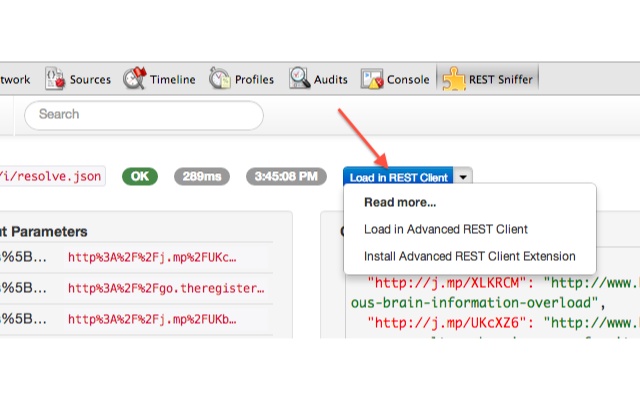Click the Console warning icon
The width and height of the screenshot is (640, 400).
click(x=371, y=79)
